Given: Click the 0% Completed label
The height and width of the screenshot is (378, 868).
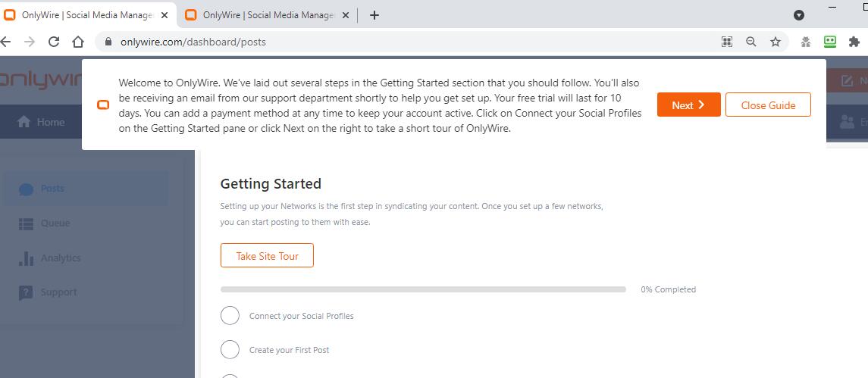Looking at the screenshot, I should pos(668,289).
